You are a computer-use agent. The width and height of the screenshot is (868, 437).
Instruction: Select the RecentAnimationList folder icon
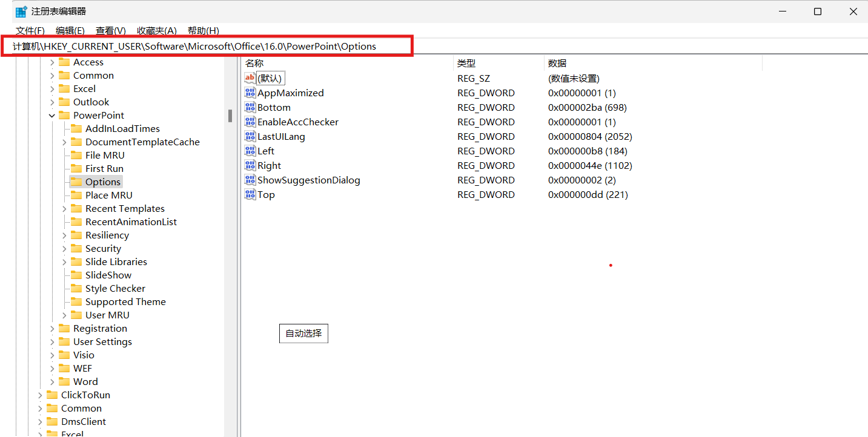(76, 222)
